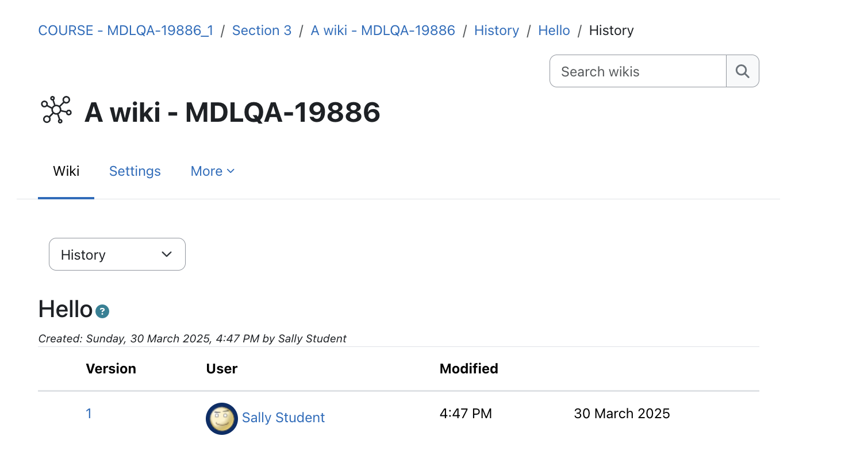The width and height of the screenshot is (868, 463).
Task: Open Sally Student's profile link
Action: 283,418
